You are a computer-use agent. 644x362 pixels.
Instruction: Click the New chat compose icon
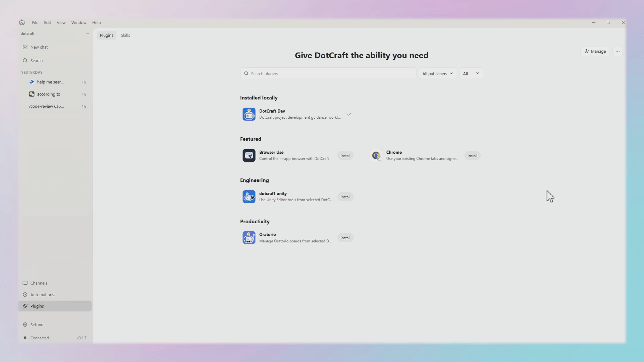click(x=25, y=47)
